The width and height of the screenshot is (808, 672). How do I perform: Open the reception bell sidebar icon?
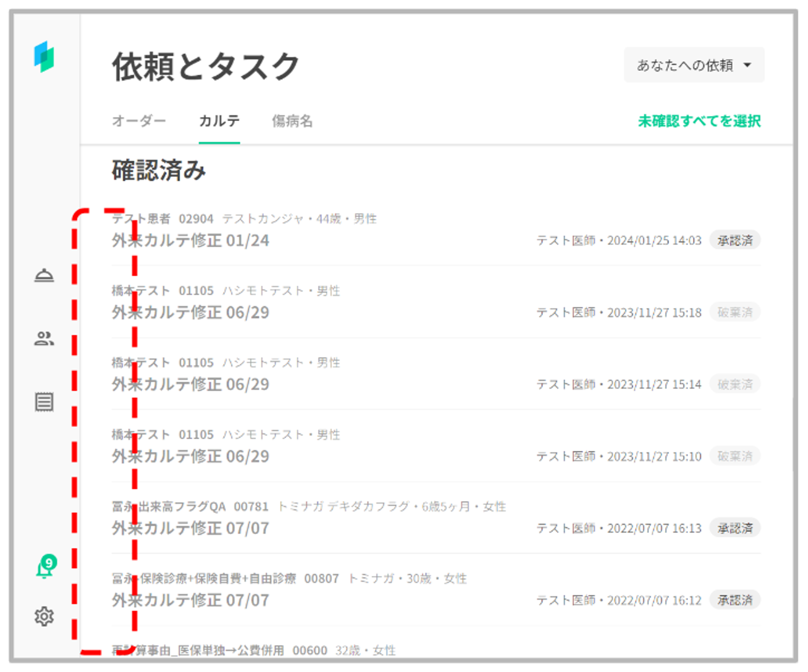44,276
